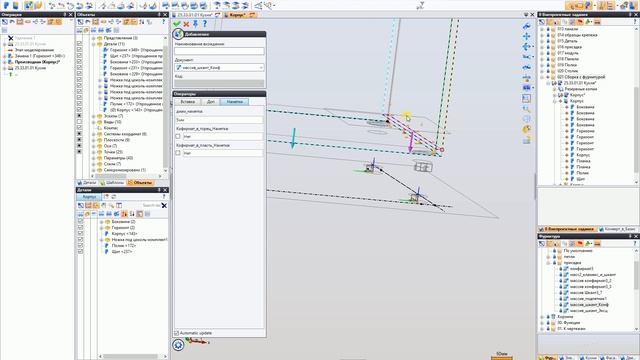Viewport: 640px width, 360px height.
Task: Select Резервные копии in the right tree
Action: pyautogui.click(x=580, y=89)
